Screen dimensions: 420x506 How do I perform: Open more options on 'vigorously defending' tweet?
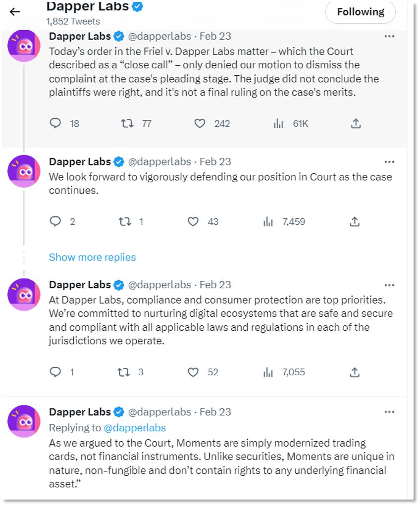(389, 162)
